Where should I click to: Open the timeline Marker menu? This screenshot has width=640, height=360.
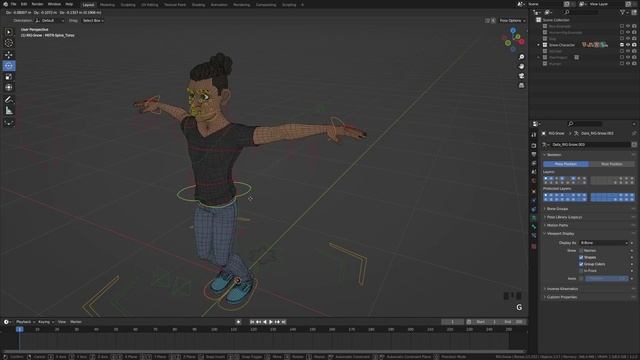(x=76, y=322)
